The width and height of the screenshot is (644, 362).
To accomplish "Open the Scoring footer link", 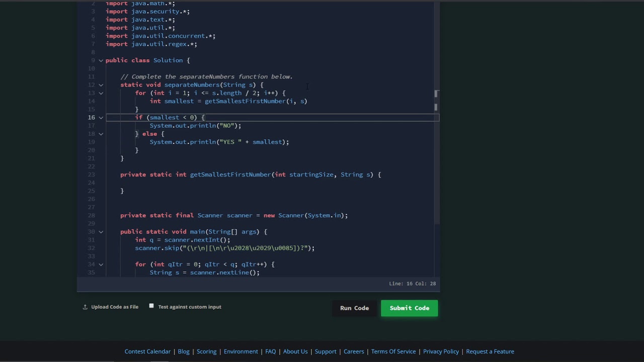I will [206, 351].
